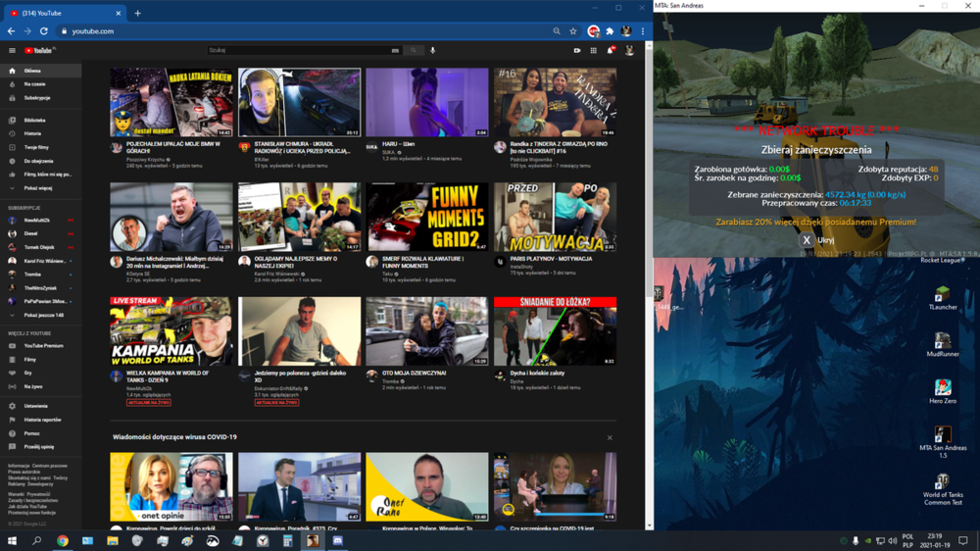Open TLauncher desktop shortcut
This screenshot has width=980, height=551.
(943, 297)
